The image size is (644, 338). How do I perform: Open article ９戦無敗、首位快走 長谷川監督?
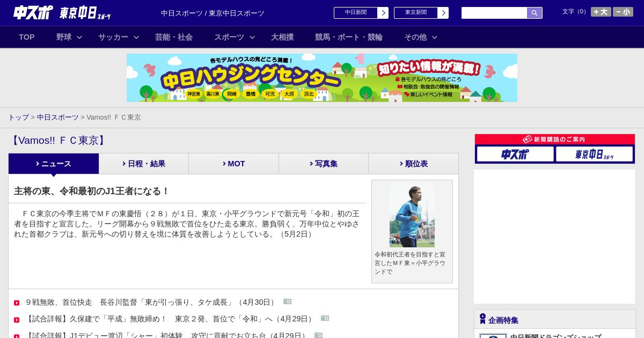point(151,302)
